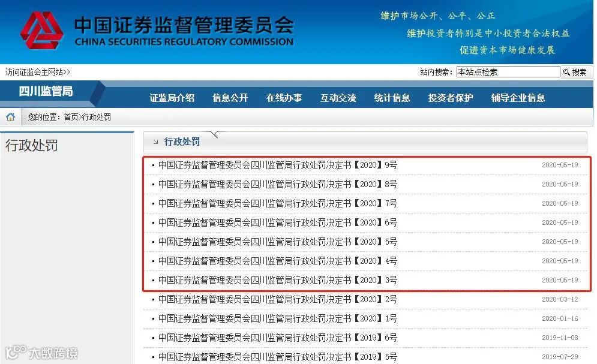The width and height of the screenshot is (597, 364).
Task: Click the 行政处罚 sidebar heading
Action: pos(32,146)
